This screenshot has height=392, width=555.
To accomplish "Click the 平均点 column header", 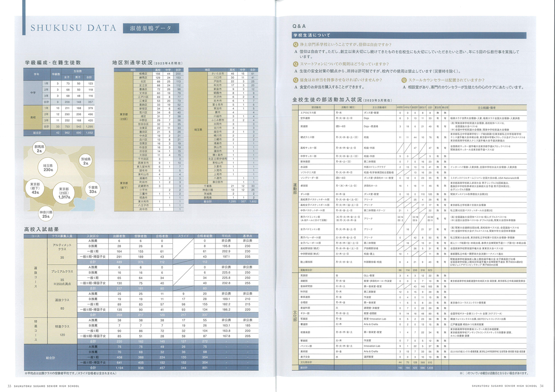I will pyautogui.click(x=225, y=236).
